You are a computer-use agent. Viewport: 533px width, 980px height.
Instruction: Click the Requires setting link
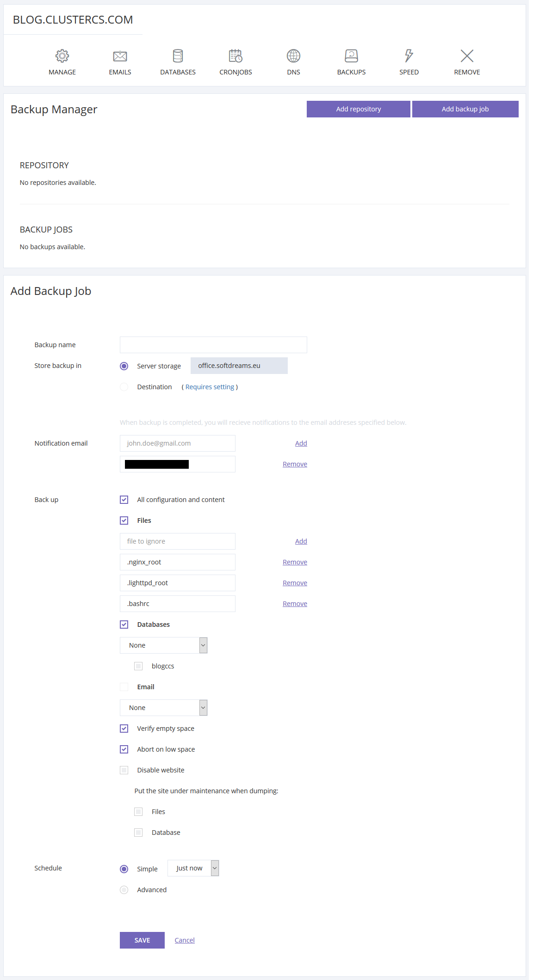(210, 387)
